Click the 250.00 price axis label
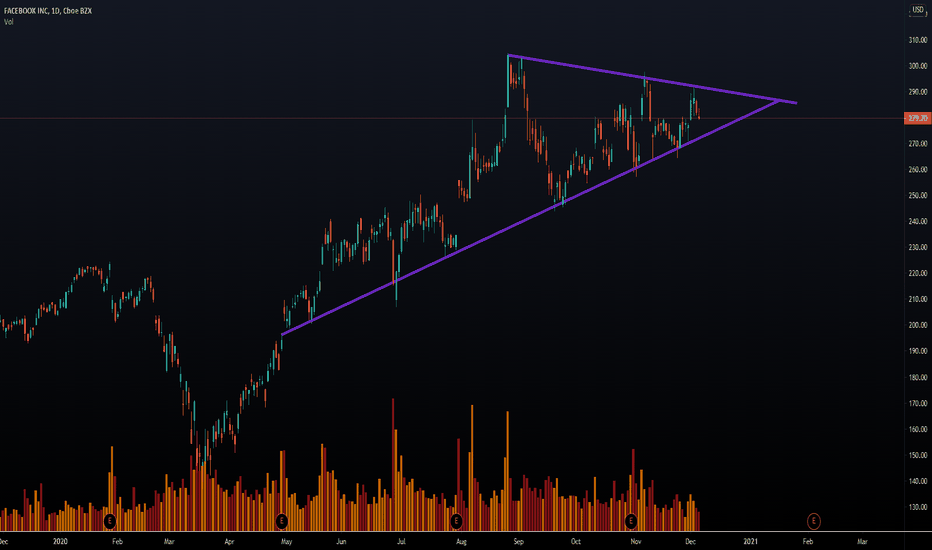The height and width of the screenshot is (550, 932). 918,195
